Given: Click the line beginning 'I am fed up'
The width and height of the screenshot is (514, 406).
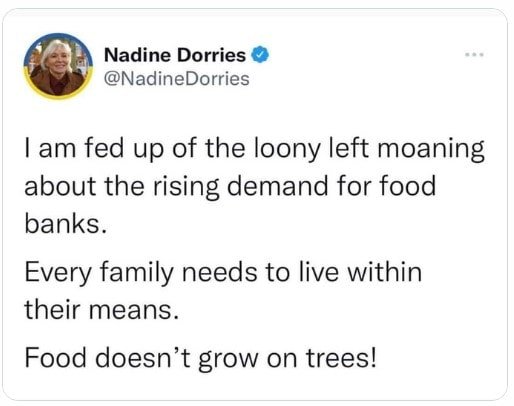Looking at the screenshot, I should click(x=254, y=149).
